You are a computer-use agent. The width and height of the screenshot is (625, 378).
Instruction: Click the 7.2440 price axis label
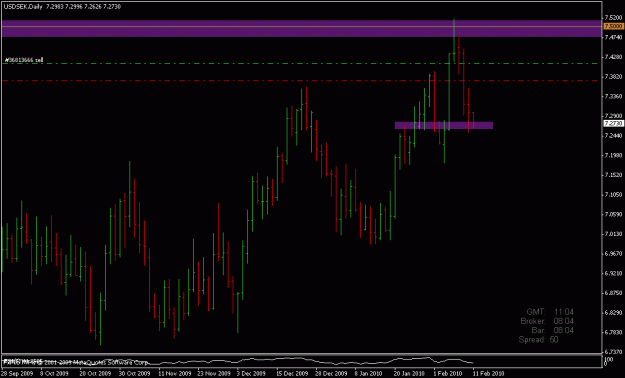tap(613, 136)
